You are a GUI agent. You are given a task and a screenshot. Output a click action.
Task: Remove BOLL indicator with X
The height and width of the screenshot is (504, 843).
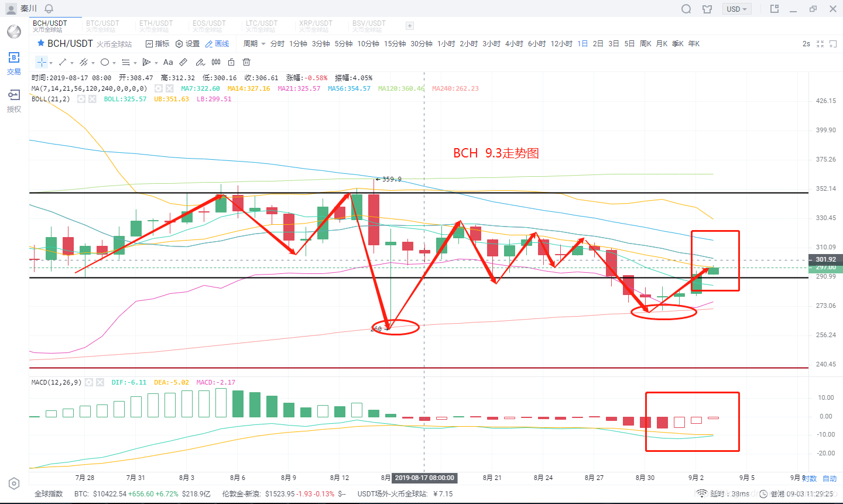click(92, 99)
